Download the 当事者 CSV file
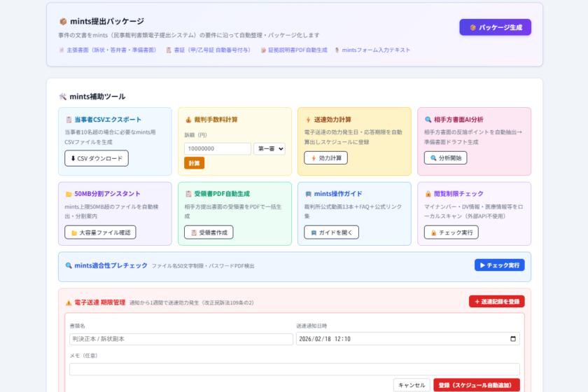Image resolution: width=588 pixels, height=392 pixels. [97, 158]
